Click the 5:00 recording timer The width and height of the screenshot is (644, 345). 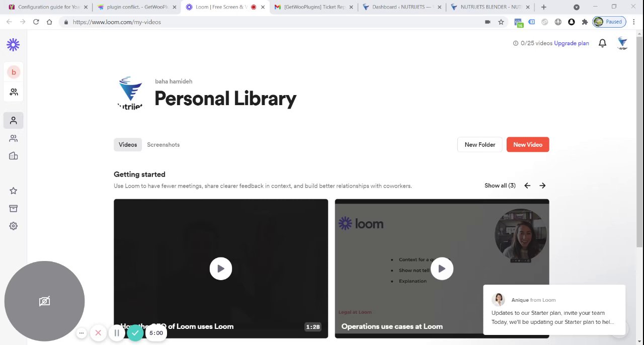(156, 333)
